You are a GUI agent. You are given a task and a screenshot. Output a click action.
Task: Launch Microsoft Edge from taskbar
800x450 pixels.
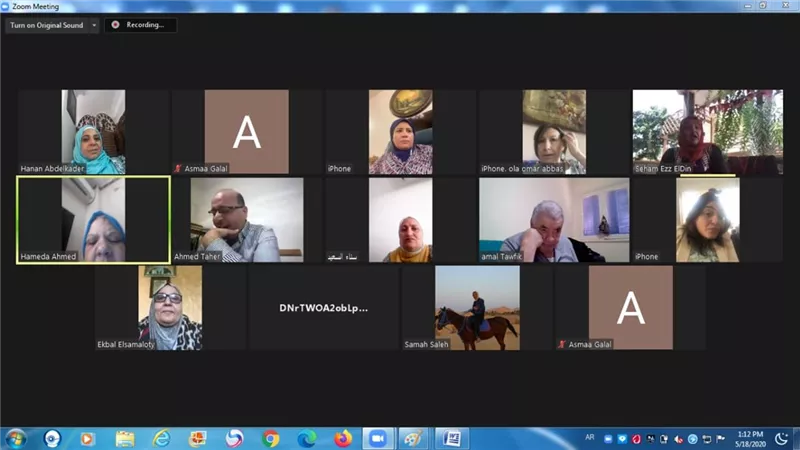point(307,439)
